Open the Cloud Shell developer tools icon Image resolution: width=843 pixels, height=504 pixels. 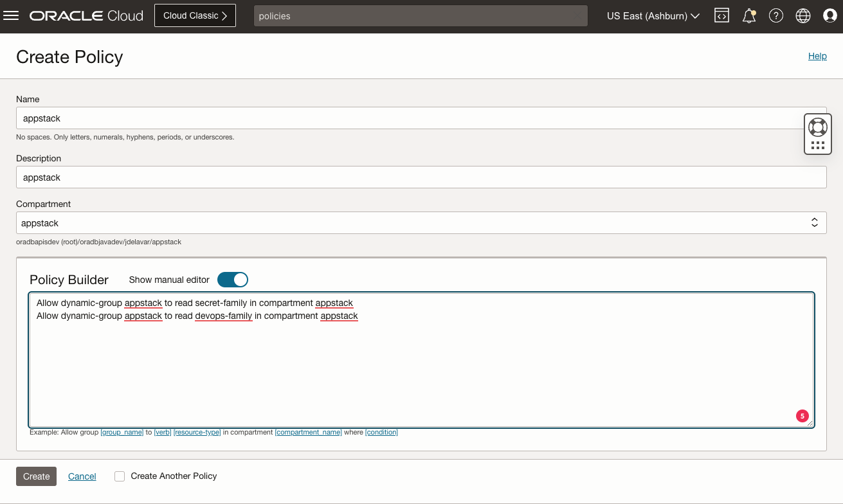[x=721, y=16]
